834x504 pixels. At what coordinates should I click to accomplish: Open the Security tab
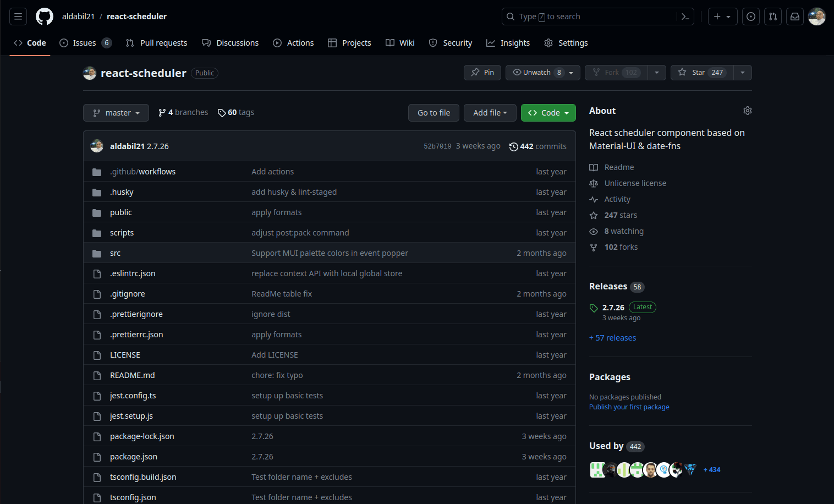(x=451, y=43)
